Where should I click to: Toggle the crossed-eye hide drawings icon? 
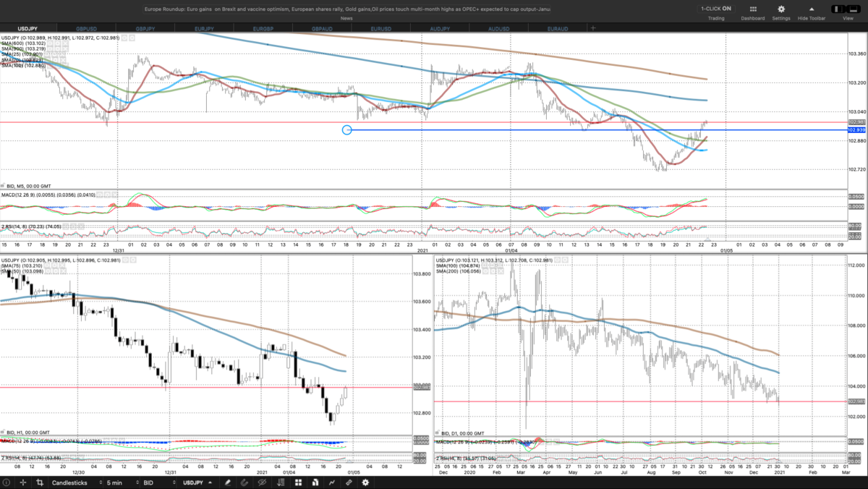(x=263, y=482)
